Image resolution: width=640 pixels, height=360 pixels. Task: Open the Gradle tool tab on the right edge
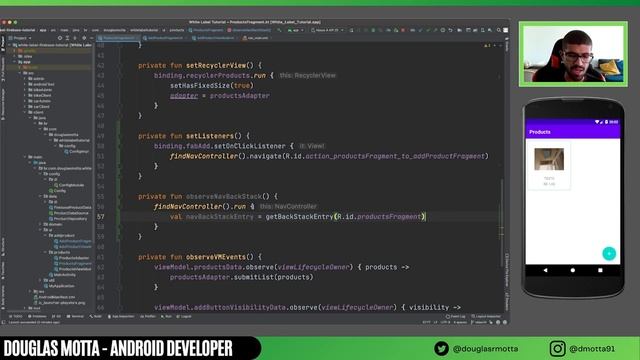507,45
